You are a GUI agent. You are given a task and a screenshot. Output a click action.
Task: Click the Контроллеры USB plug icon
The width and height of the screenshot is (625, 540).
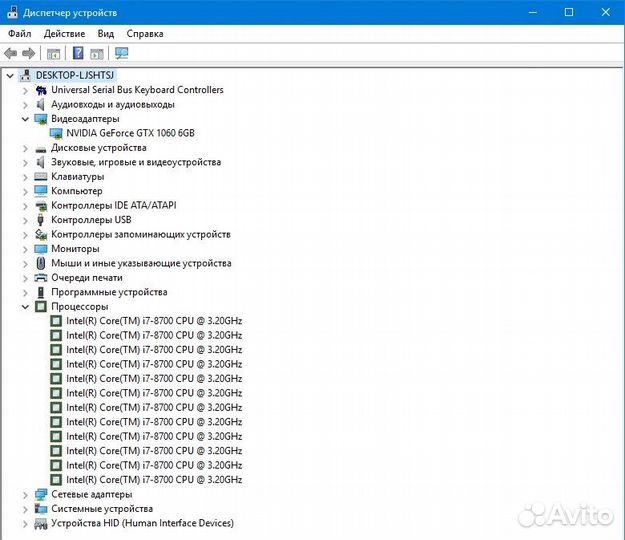(x=40, y=220)
